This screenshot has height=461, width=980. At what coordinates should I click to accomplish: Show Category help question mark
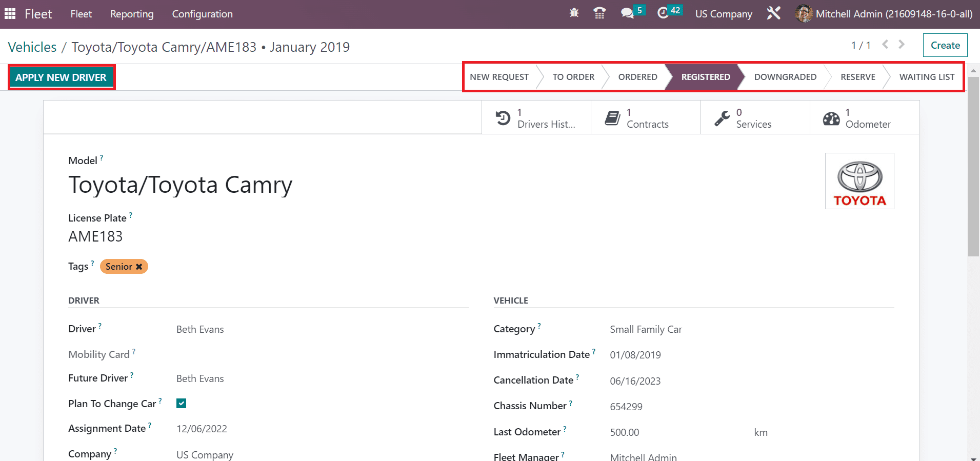click(539, 326)
